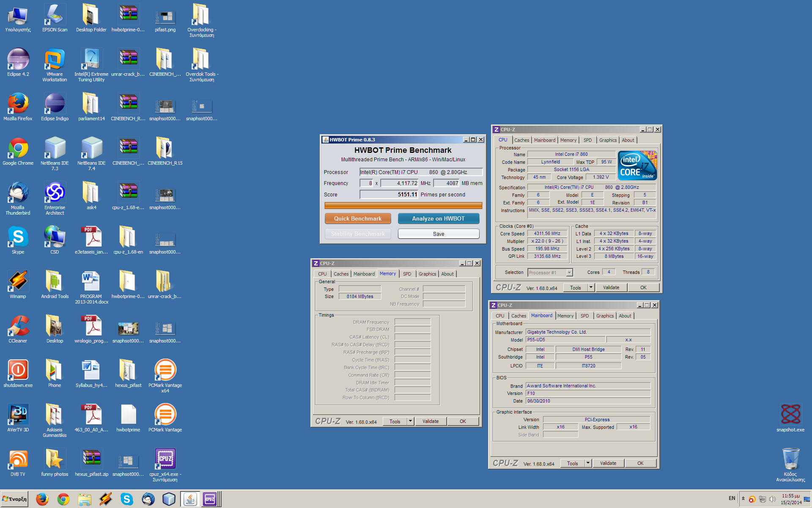
Task: Launch VMware Workstation from the desktop
Action: (x=55, y=65)
